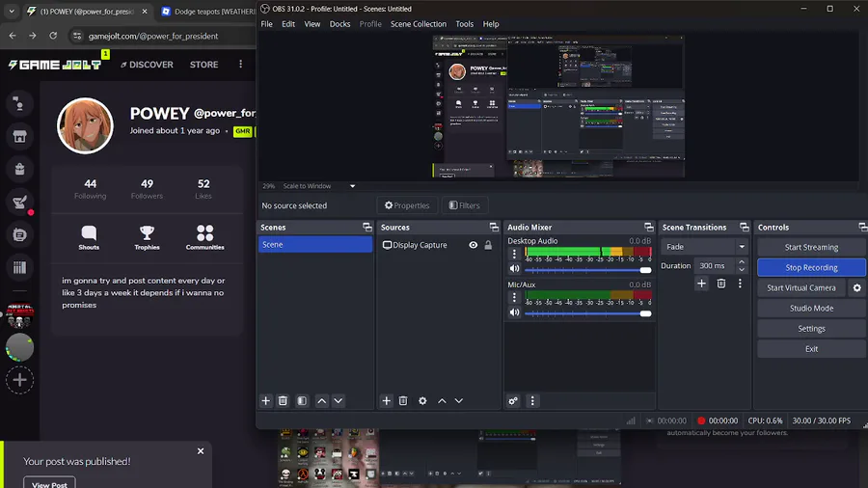868x488 pixels.
Task: Move source up arrow in Sources panel
Action: click(442, 400)
